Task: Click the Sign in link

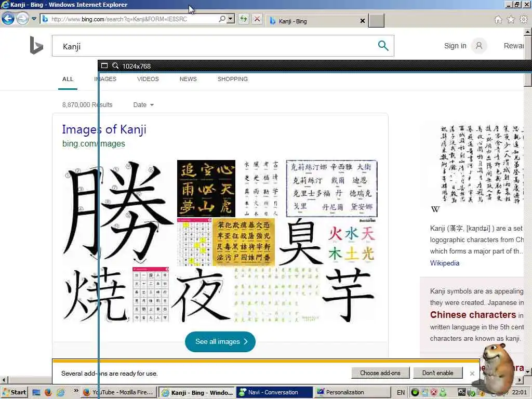Action: pos(455,46)
